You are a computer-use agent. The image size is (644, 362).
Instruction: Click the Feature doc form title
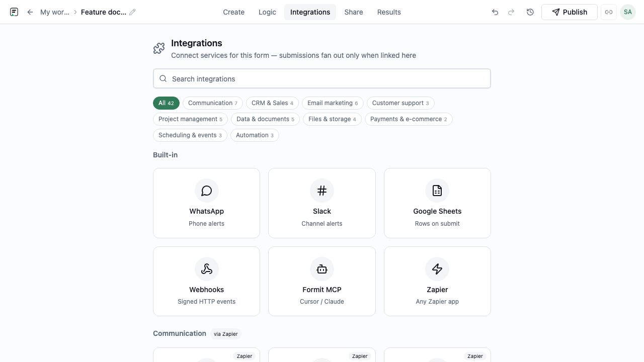(x=104, y=12)
